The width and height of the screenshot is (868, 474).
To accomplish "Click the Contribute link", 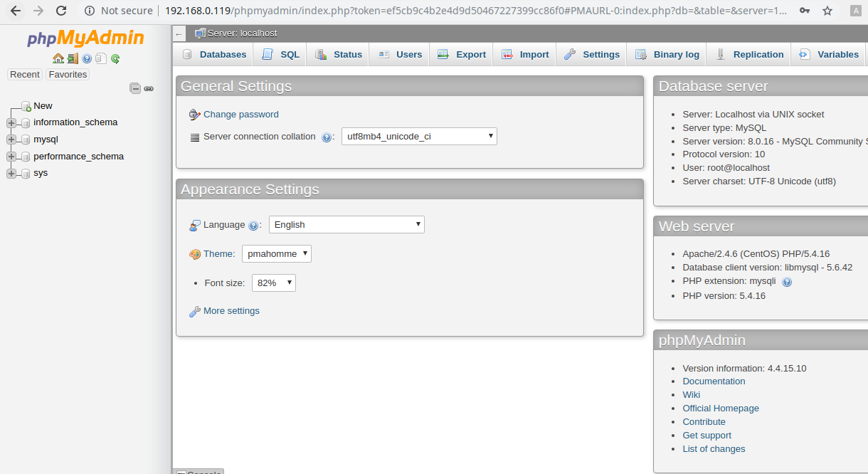I will (704, 422).
